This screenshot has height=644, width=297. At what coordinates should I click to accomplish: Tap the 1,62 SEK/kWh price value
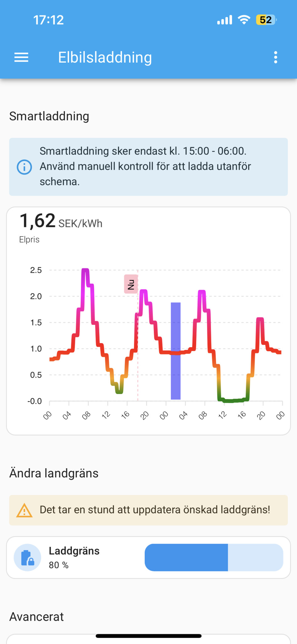tap(61, 221)
